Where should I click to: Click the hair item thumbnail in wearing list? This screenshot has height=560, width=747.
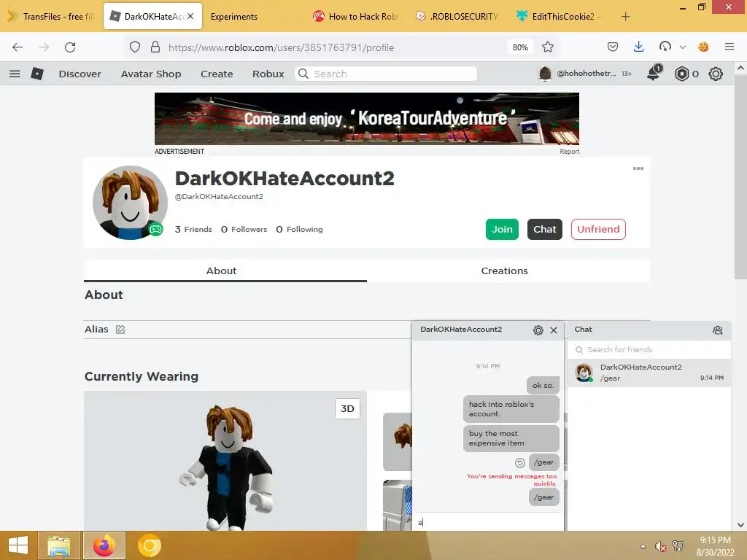click(398, 442)
